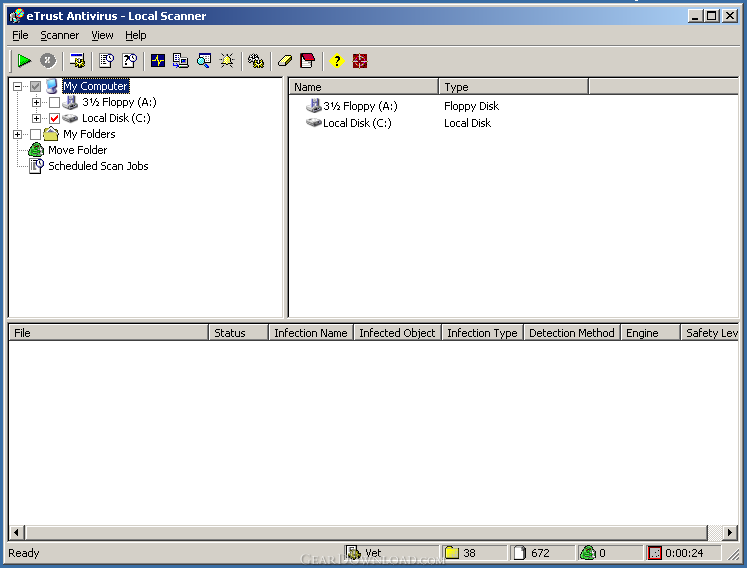
Task: Click the right arrow of horizontal scrollbar
Action: tap(730, 532)
